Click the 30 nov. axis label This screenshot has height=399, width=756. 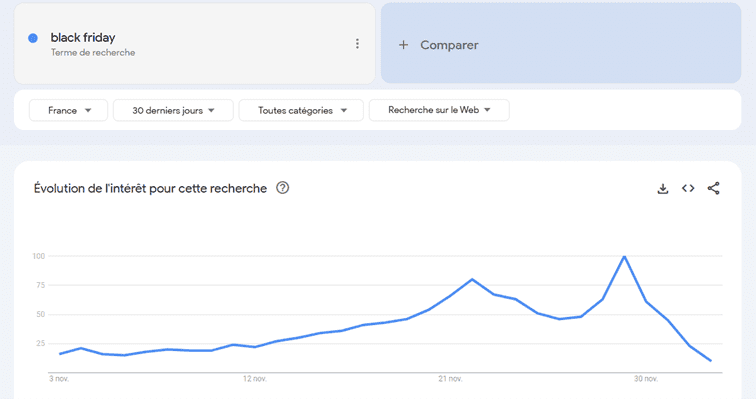pos(646,379)
